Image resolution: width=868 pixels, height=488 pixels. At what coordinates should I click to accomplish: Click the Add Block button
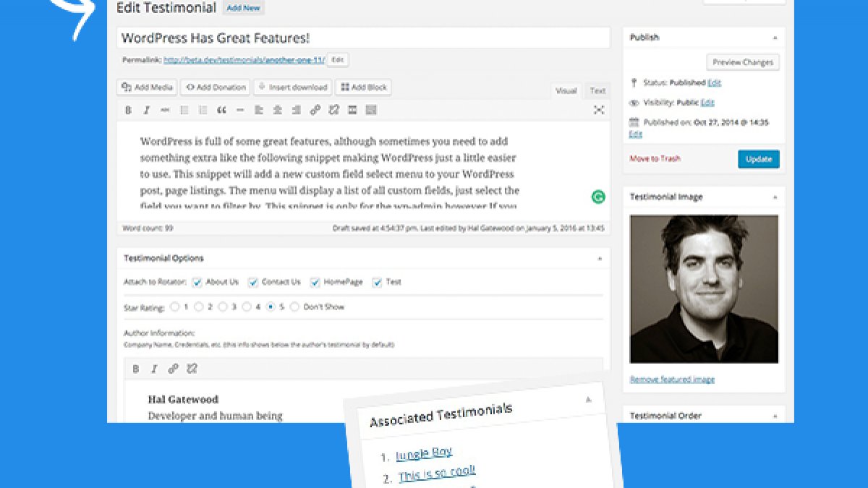(364, 87)
